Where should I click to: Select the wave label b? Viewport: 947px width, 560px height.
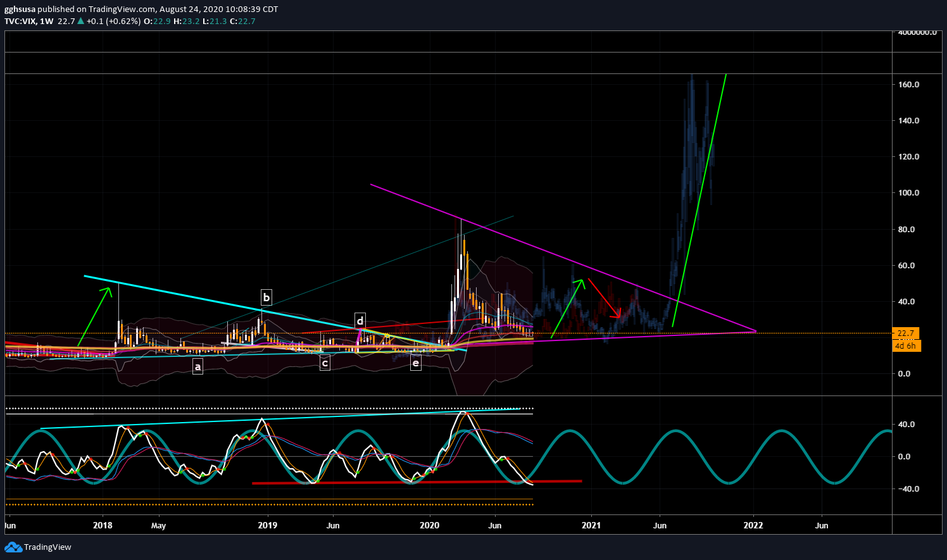[267, 297]
